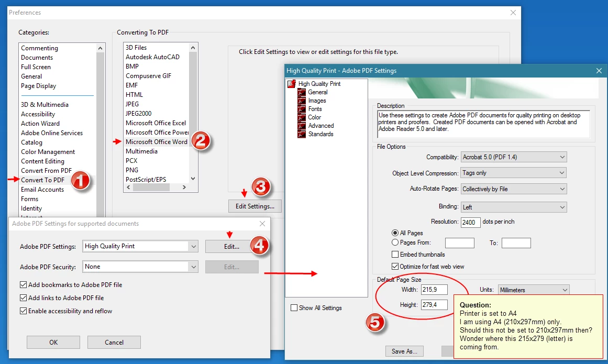Viewport: 608px width, 364px height.
Task: Click the High Quality Print root icon
Action: 292,84
